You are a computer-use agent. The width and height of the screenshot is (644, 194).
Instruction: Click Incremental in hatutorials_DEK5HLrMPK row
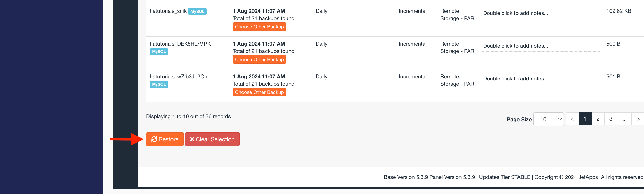pyautogui.click(x=412, y=44)
